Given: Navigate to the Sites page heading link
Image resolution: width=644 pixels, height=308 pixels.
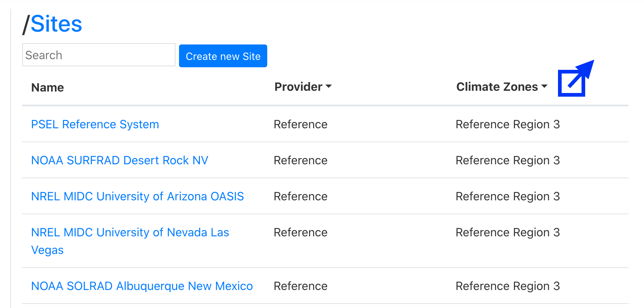Looking at the screenshot, I should tap(56, 24).
